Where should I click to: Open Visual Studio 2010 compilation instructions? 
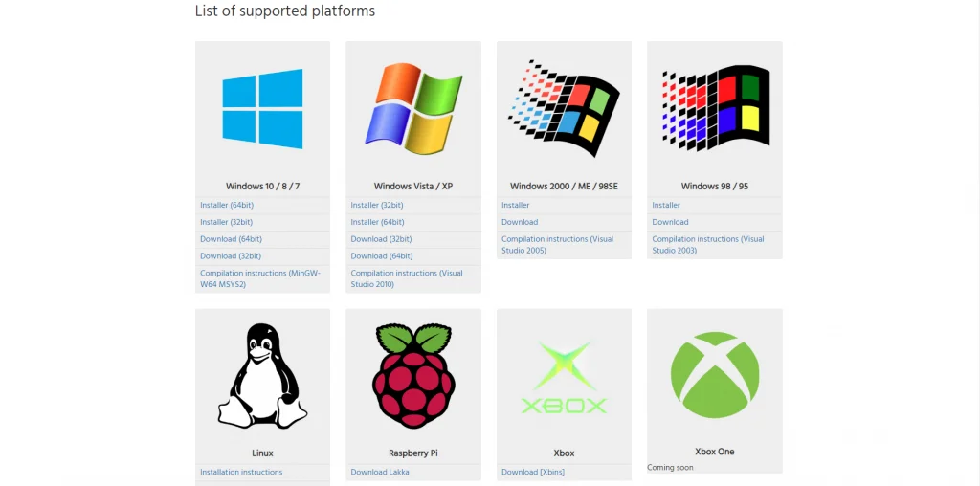pyautogui.click(x=407, y=278)
